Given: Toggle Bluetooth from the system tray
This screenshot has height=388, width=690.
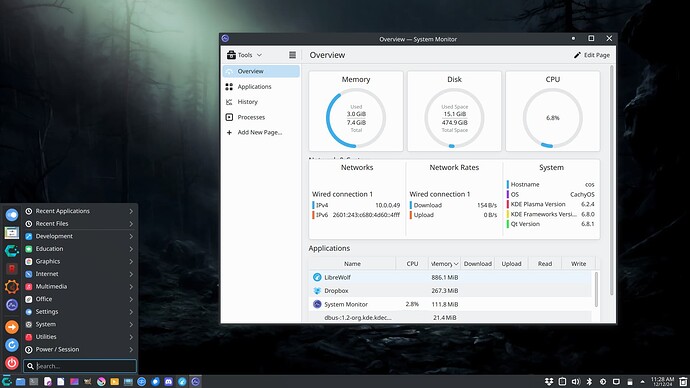Looking at the screenshot, I should [x=589, y=381].
